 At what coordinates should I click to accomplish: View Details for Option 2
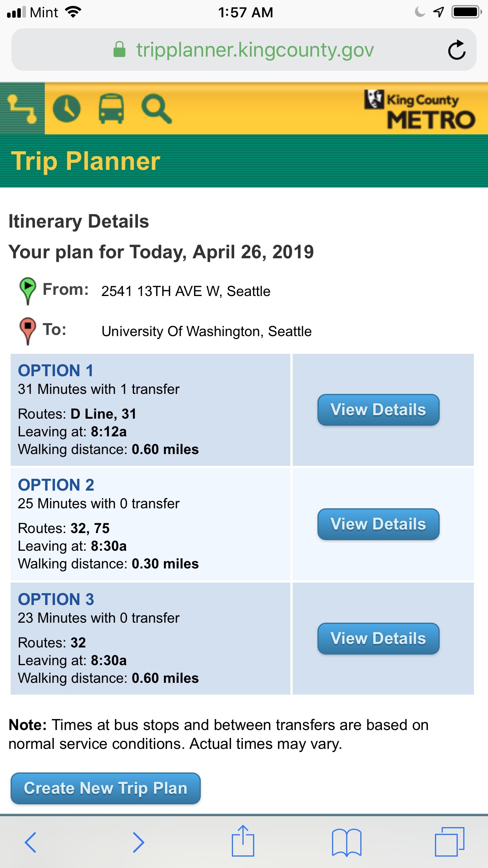[x=378, y=524]
